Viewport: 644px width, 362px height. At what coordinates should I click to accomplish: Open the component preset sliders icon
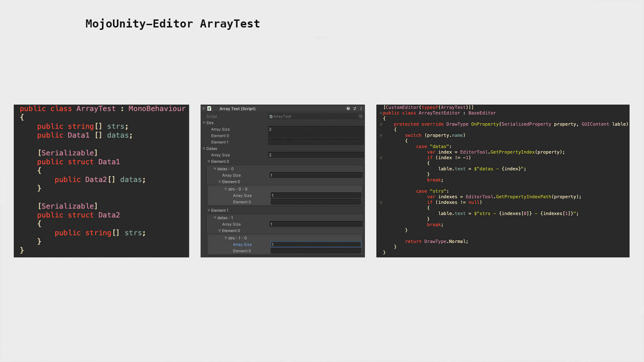pos(355,109)
